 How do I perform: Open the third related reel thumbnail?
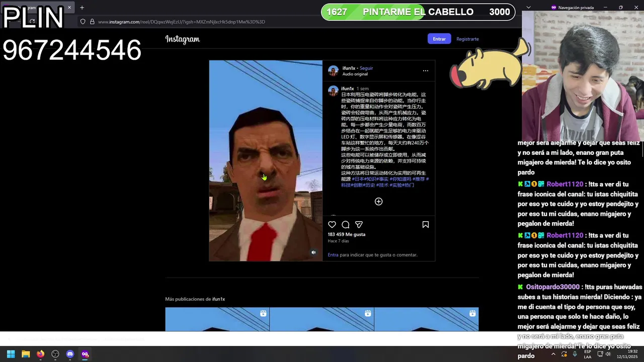(426, 319)
